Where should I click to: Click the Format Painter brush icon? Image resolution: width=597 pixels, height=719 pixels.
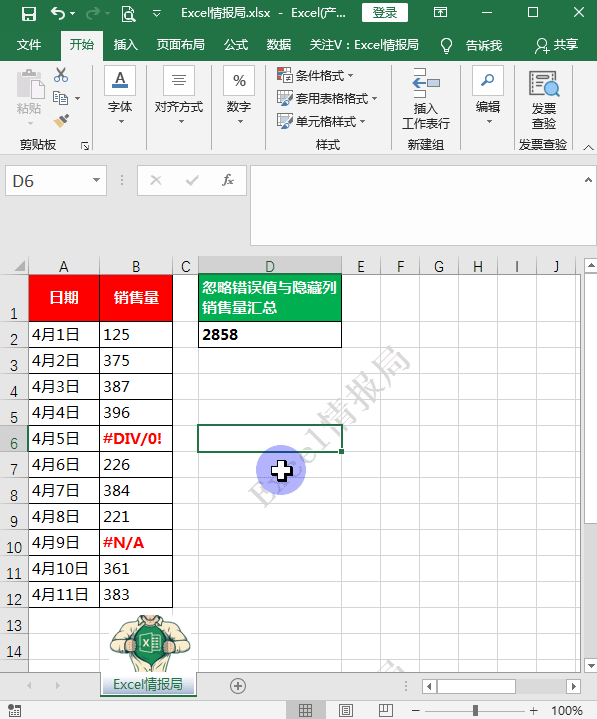[61, 121]
